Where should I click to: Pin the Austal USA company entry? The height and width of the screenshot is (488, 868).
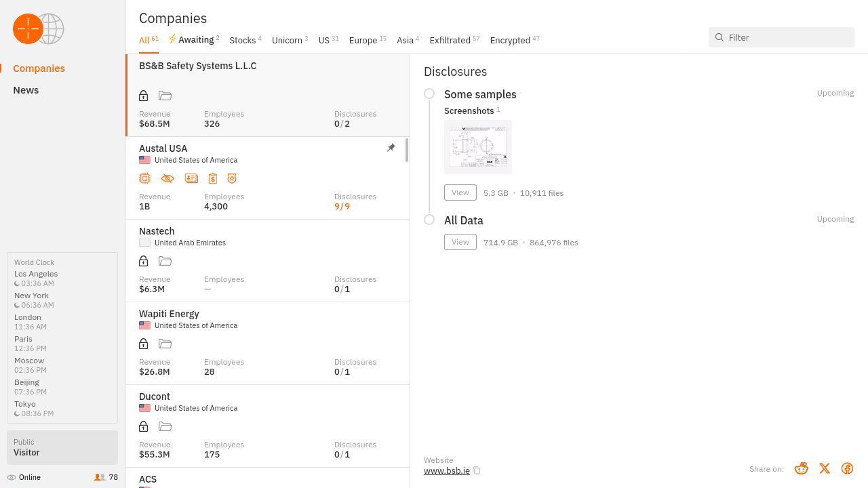click(x=391, y=148)
